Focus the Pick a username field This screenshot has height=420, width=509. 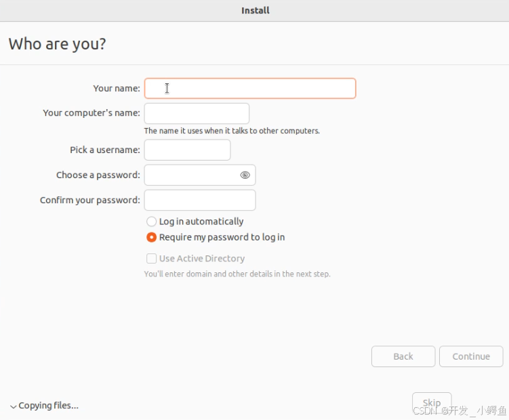pos(187,150)
